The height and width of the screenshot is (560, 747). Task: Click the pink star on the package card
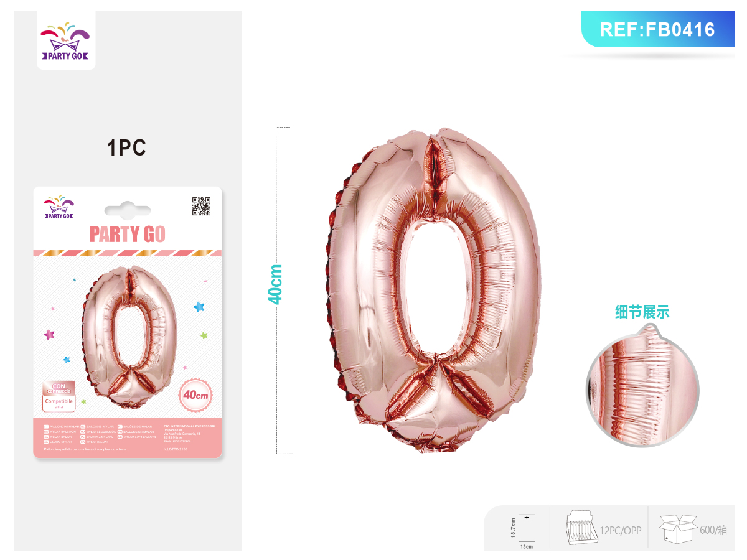point(50,334)
